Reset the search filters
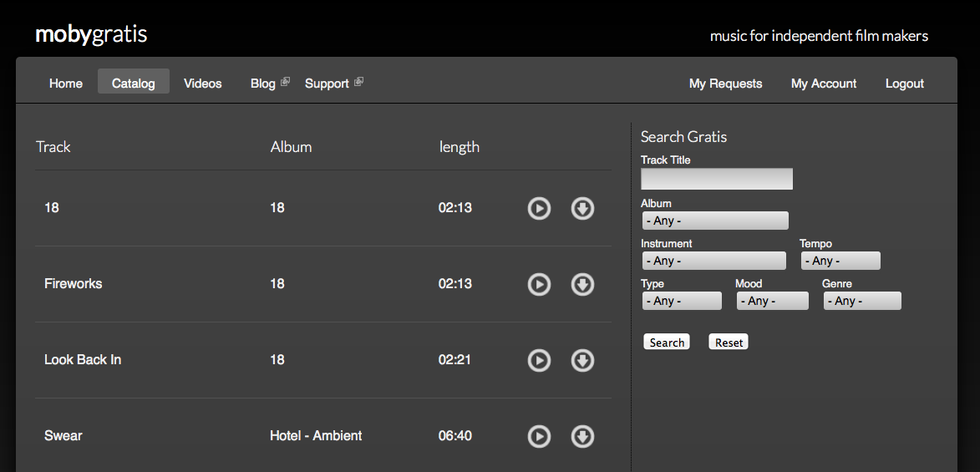Viewport: 980px width, 472px height. pos(729,343)
